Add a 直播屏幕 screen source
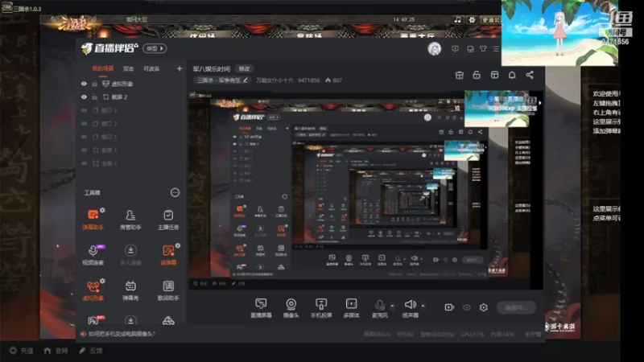Screen dimensions: 644x362 coord(261,308)
